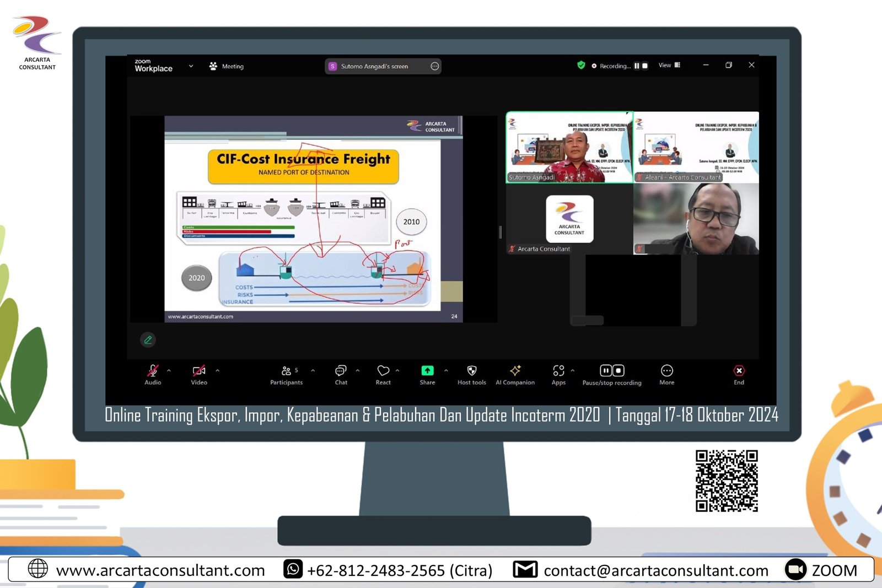Expand video options arrow next to Video
Screen dimensions: 882x588
click(x=218, y=371)
